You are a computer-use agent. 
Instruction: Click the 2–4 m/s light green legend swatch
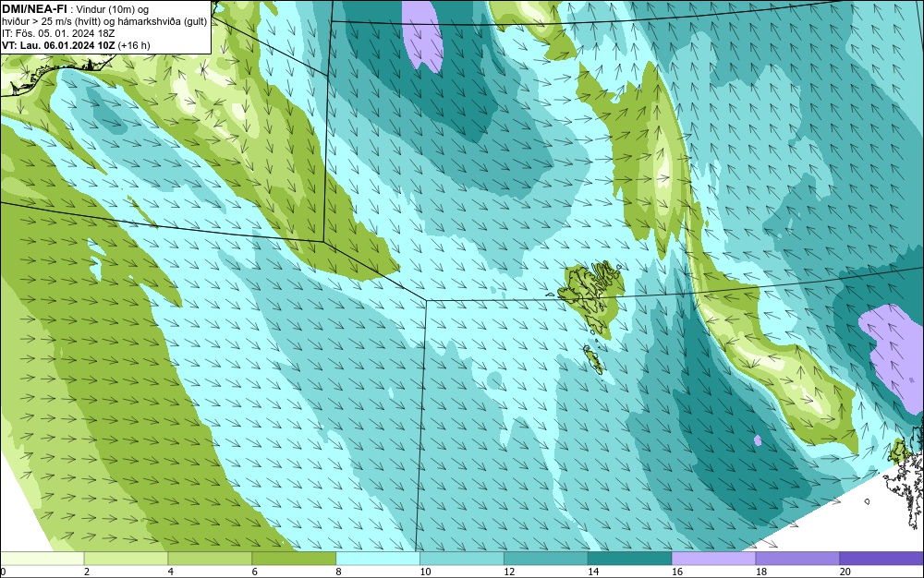click(x=126, y=558)
